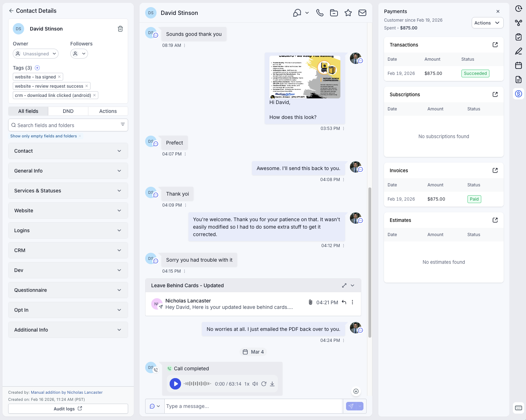Switch to the Actions tab
The height and width of the screenshot is (420, 526).
[x=108, y=111]
